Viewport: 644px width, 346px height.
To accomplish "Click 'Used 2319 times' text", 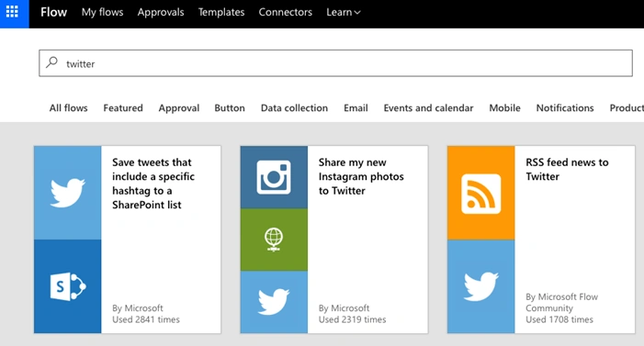I will 352,319.
